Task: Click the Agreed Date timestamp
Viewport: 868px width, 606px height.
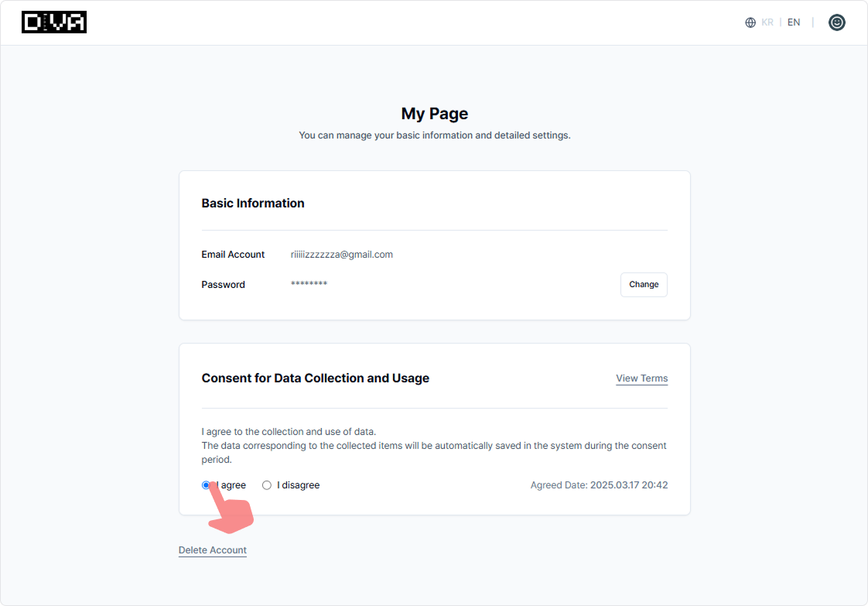Action: click(599, 485)
